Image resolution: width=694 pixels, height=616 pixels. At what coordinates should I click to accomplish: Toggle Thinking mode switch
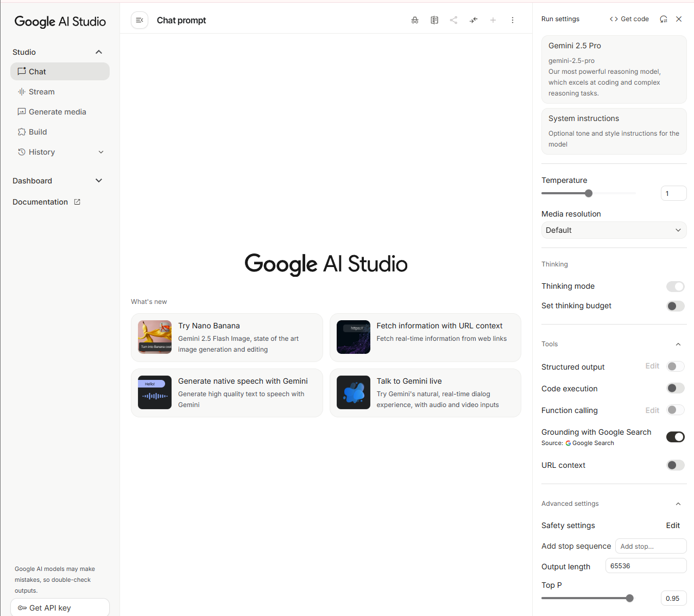point(676,287)
